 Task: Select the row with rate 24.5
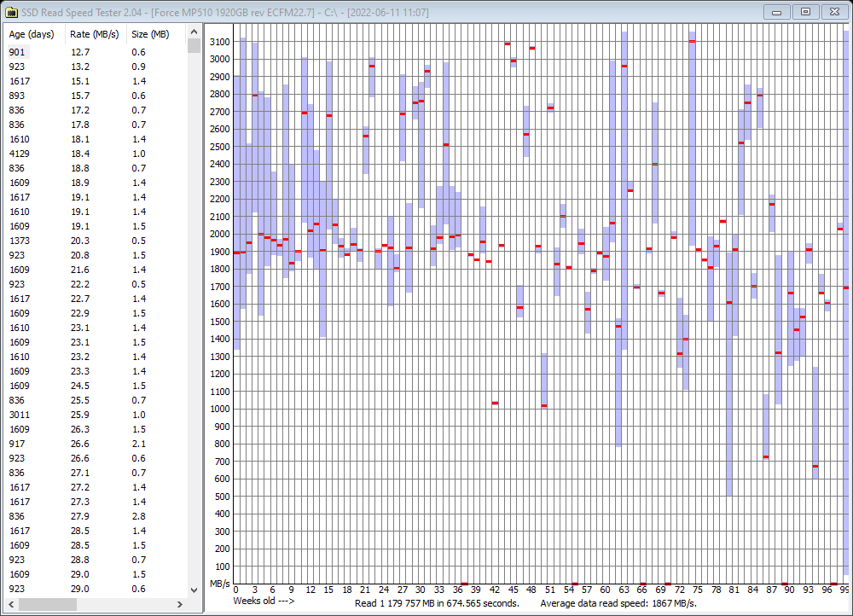[96, 386]
